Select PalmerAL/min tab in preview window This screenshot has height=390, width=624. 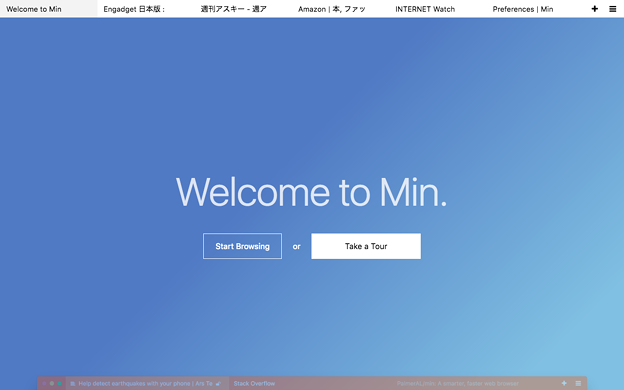tap(458, 383)
